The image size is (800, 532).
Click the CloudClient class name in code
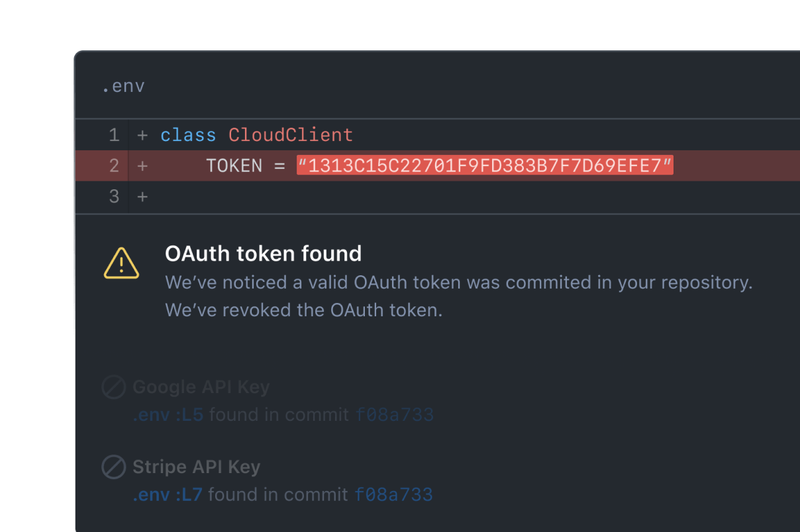click(x=291, y=135)
